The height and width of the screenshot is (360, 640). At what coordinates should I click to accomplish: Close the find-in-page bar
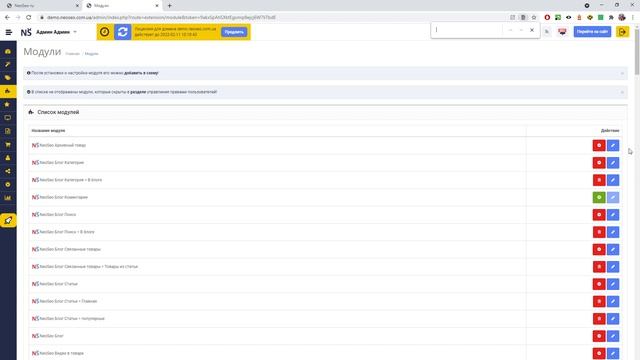532,30
